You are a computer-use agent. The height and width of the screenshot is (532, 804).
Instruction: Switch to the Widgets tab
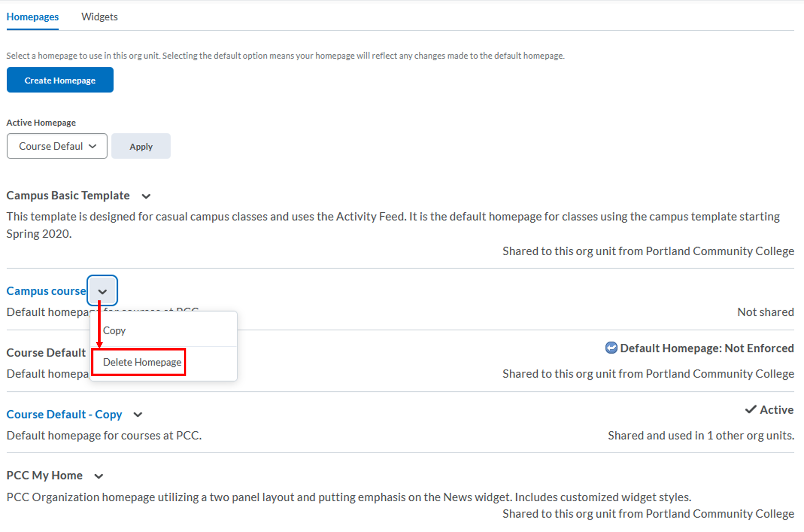(x=99, y=17)
